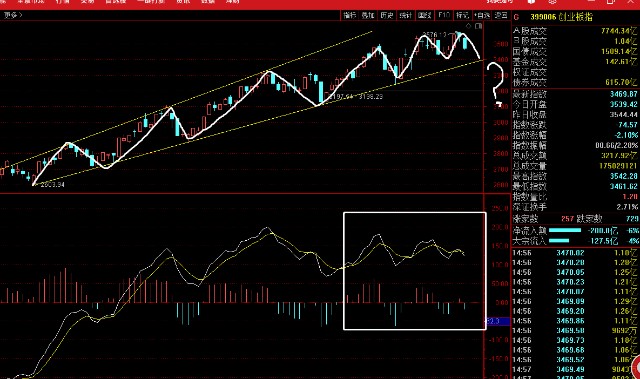
Task: Go back using the 返回 button
Action: (x=501, y=15)
